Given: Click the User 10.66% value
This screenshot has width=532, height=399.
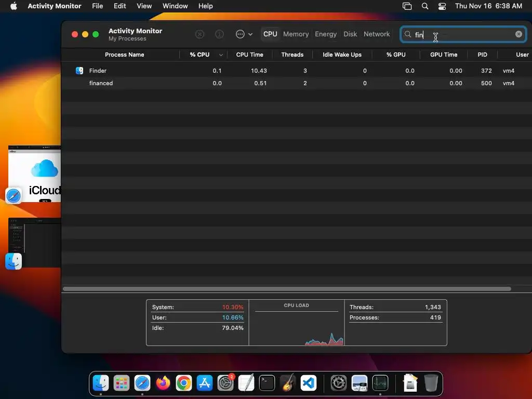Looking at the screenshot, I should click(233, 317).
